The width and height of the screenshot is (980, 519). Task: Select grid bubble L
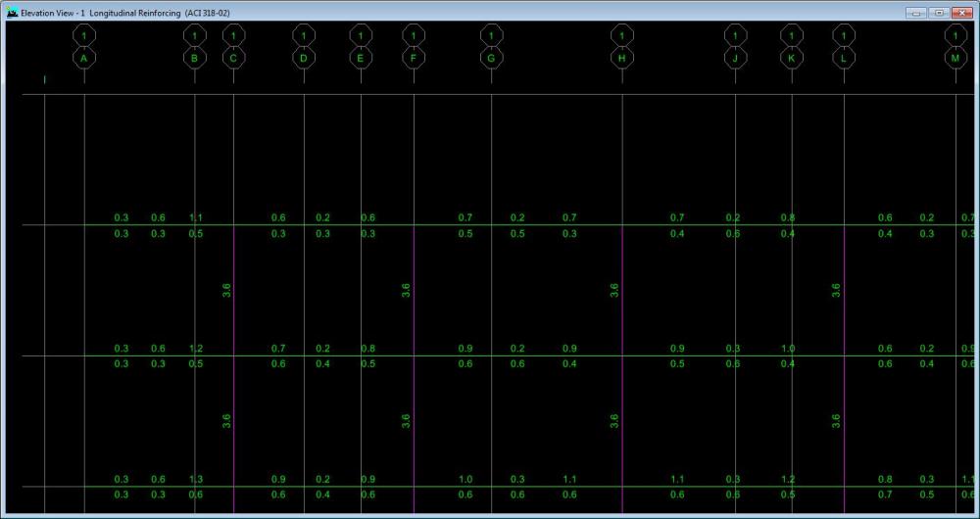(x=844, y=59)
